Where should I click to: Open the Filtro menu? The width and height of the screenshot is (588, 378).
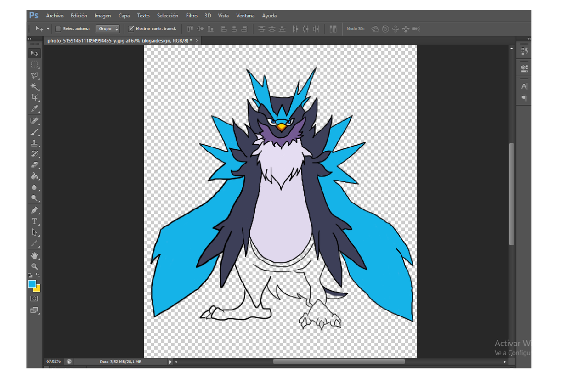click(192, 16)
